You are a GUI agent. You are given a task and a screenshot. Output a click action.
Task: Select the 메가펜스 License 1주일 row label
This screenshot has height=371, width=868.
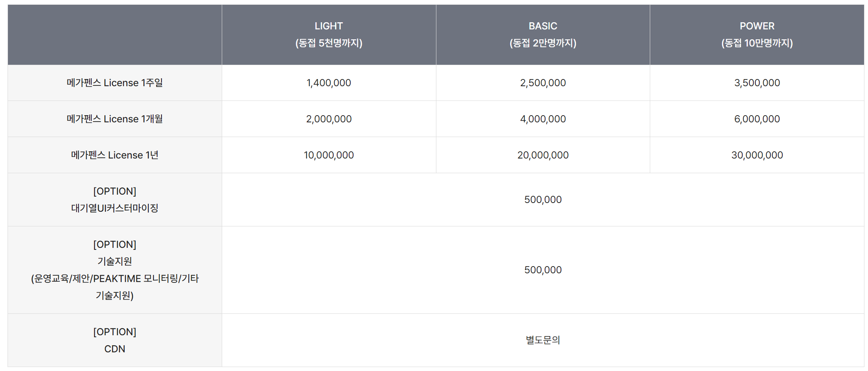(115, 83)
